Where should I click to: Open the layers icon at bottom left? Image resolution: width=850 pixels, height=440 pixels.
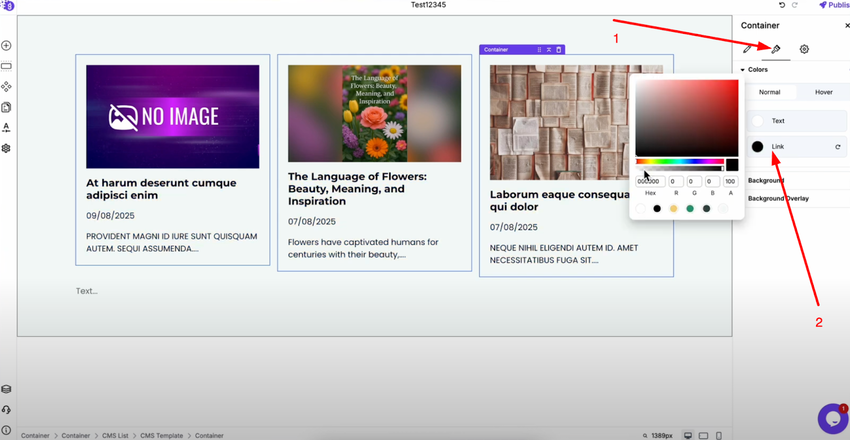coord(6,390)
